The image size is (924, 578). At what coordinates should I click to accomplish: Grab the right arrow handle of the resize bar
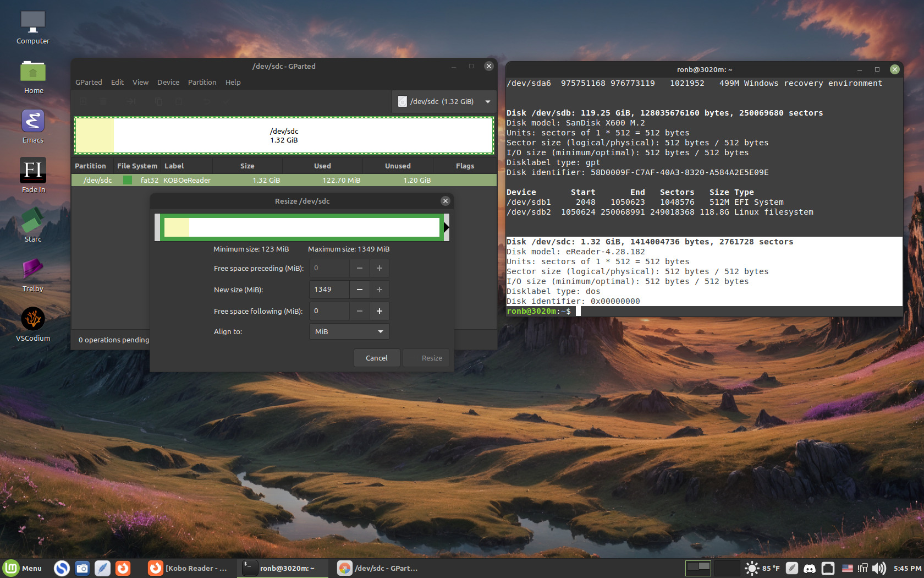click(446, 227)
